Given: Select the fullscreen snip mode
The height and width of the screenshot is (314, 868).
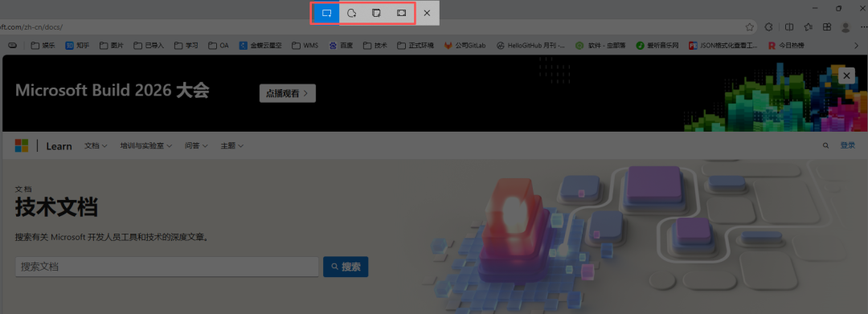Looking at the screenshot, I should [401, 13].
